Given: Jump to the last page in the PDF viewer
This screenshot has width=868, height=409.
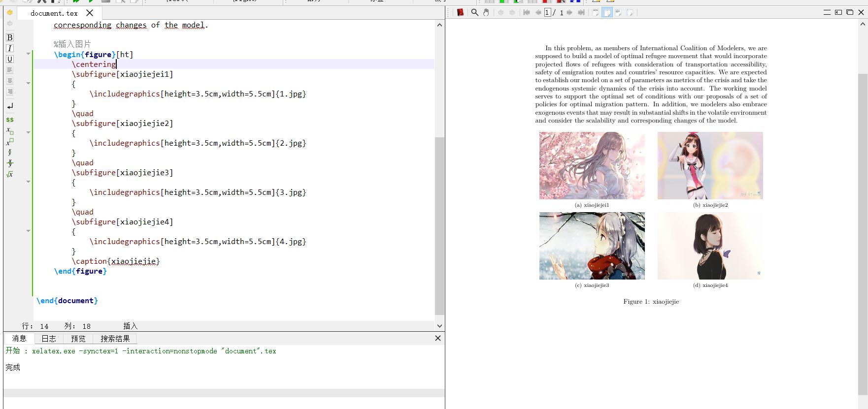Looking at the screenshot, I should (581, 12).
